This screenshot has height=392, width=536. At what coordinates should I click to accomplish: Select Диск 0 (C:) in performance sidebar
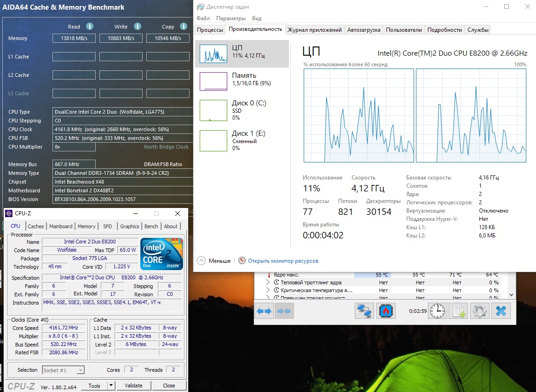click(242, 110)
